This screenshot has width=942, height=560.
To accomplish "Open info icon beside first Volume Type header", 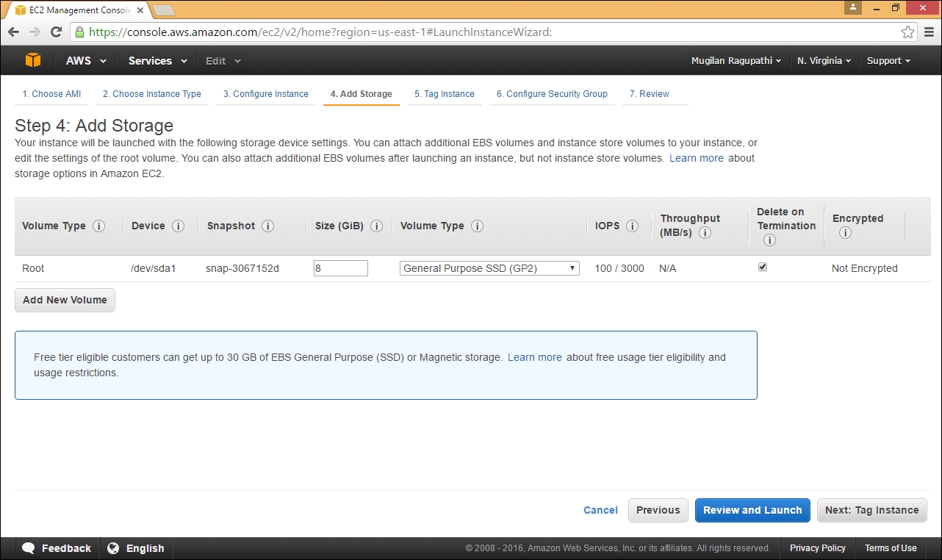I will point(98,226).
